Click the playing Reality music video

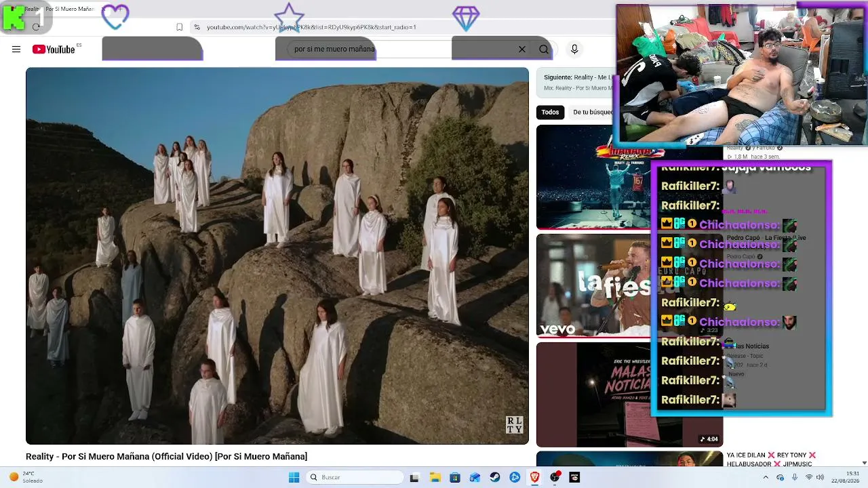click(277, 256)
